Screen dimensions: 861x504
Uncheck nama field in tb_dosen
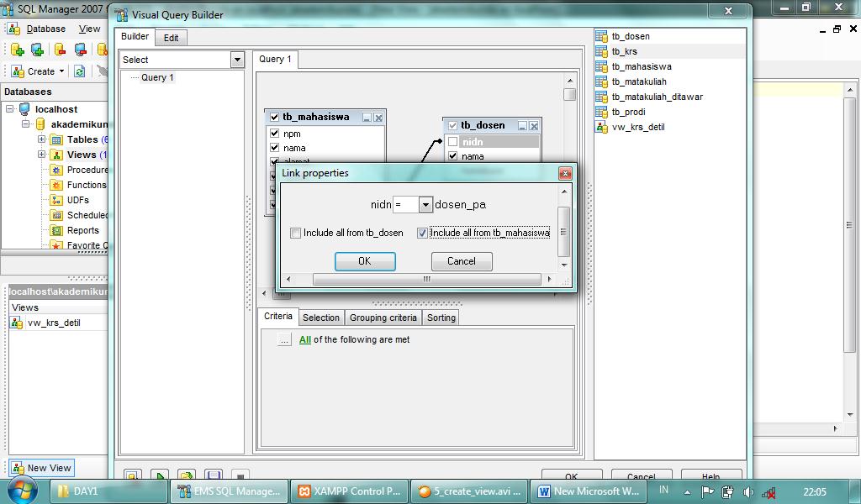[452, 156]
